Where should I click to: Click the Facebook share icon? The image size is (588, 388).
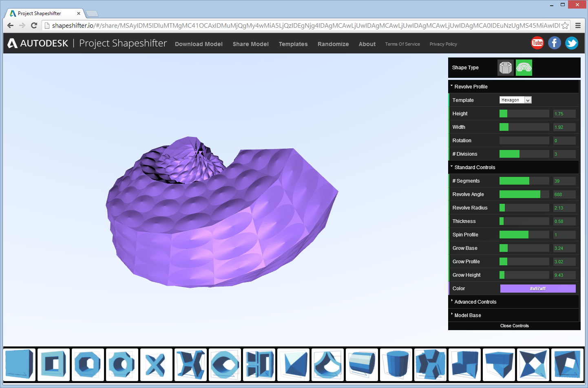[555, 43]
